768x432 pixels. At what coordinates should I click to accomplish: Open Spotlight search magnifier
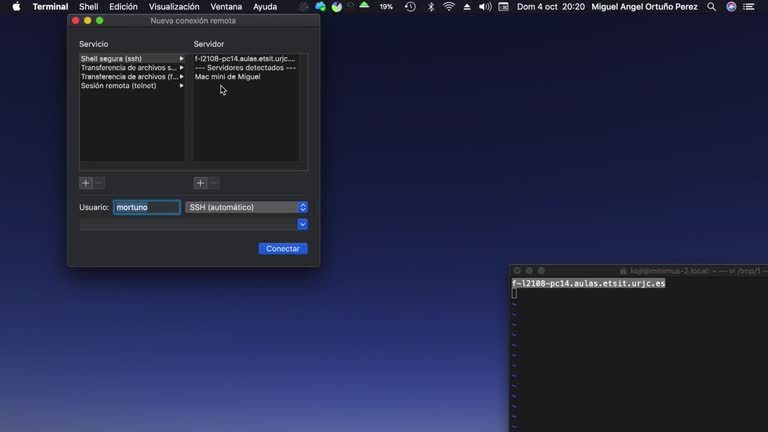711,7
